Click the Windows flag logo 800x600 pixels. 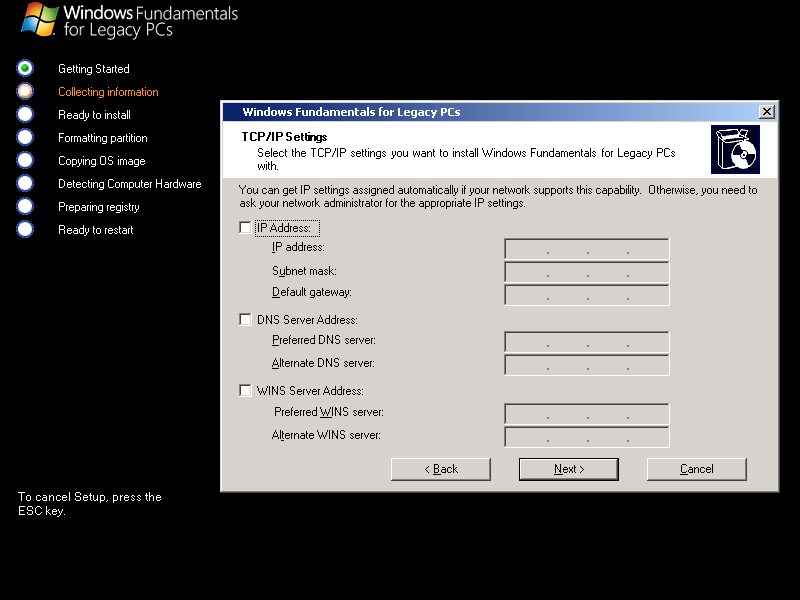point(39,19)
